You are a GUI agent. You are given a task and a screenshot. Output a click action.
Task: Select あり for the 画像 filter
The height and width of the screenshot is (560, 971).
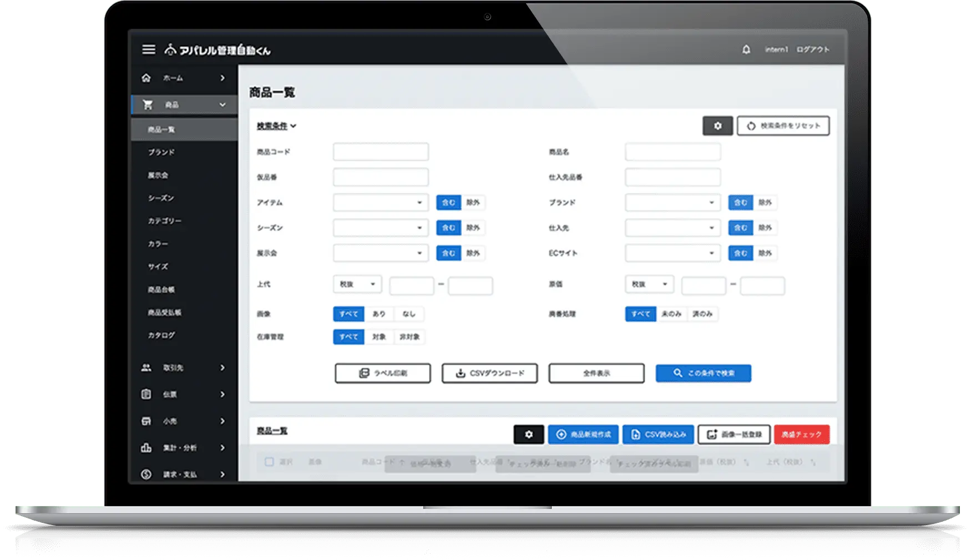coord(379,314)
